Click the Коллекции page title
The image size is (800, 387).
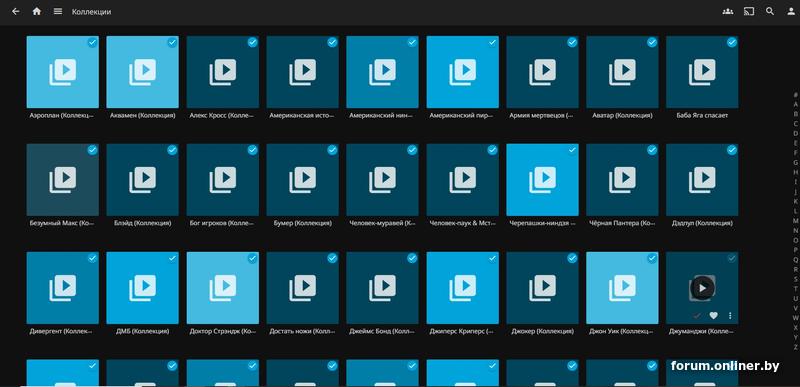[91, 12]
